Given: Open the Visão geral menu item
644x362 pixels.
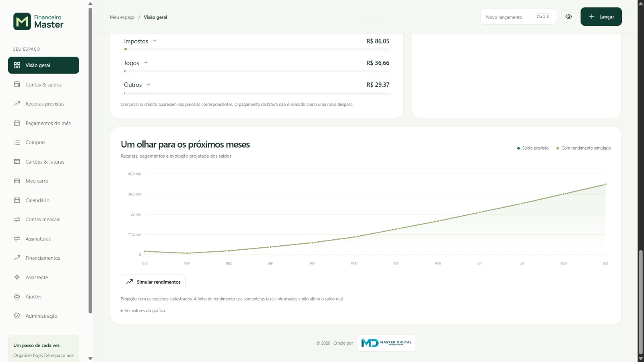Looking at the screenshot, I should tap(43, 65).
